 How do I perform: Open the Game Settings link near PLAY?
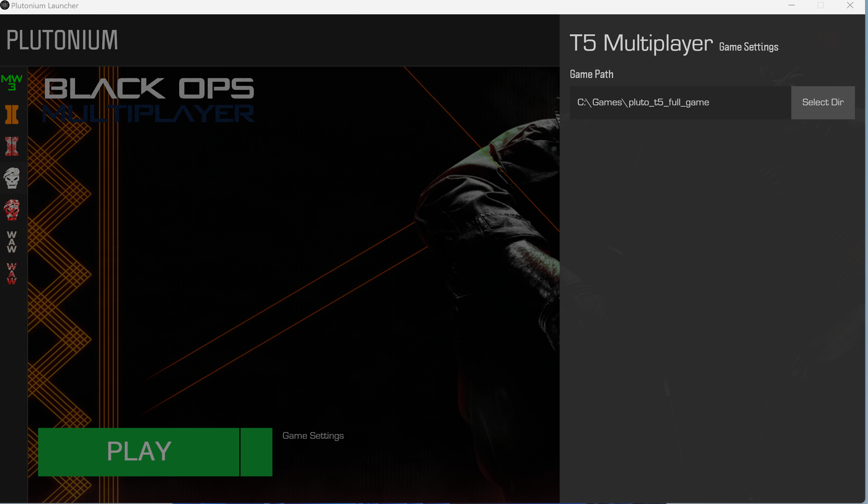[x=313, y=436]
